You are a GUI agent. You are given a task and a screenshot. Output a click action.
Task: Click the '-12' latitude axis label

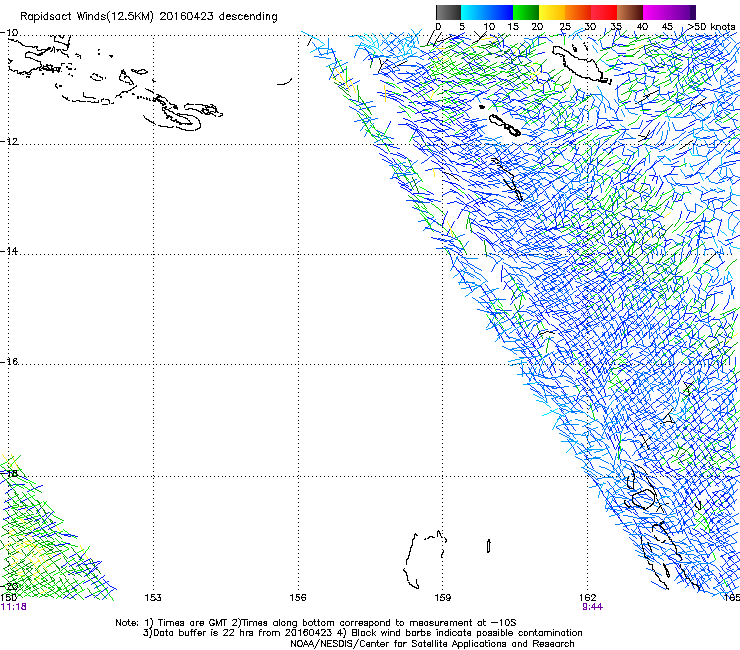9,141
